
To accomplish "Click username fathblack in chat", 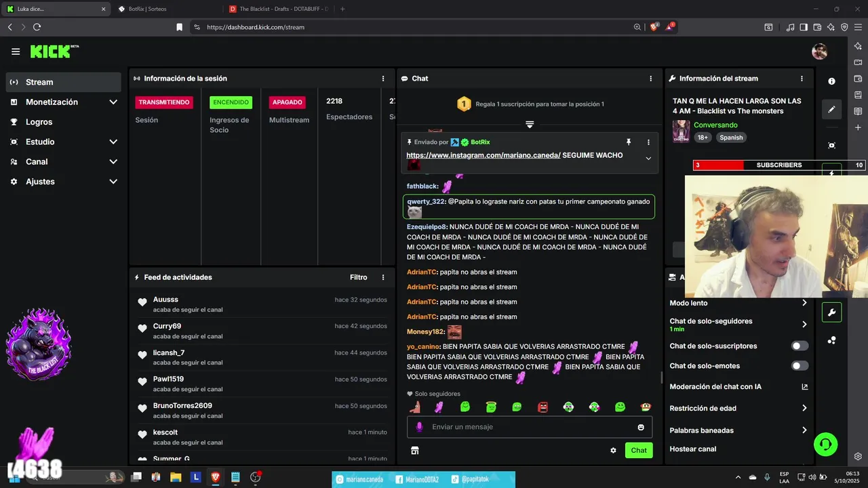I will (422, 186).
